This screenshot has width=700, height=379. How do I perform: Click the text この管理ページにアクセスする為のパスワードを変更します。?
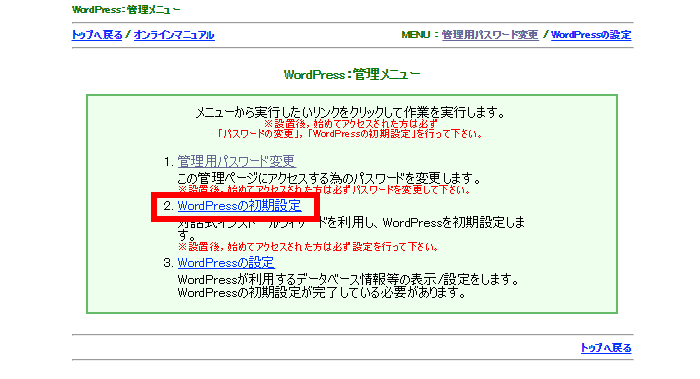click(x=329, y=178)
